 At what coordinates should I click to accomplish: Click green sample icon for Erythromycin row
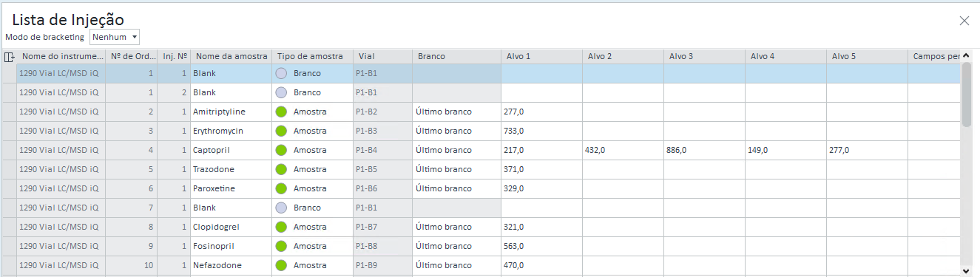click(x=281, y=131)
